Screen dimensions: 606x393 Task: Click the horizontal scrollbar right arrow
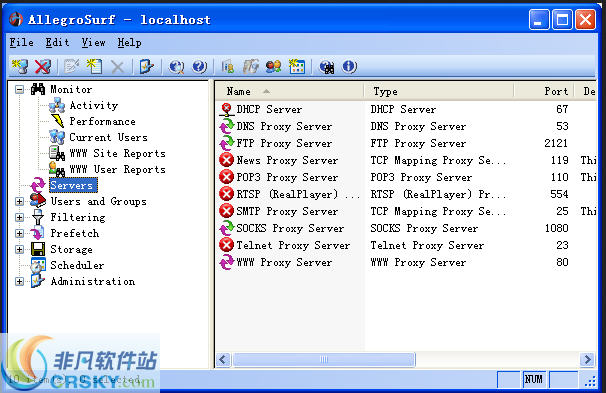click(x=587, y=360)
